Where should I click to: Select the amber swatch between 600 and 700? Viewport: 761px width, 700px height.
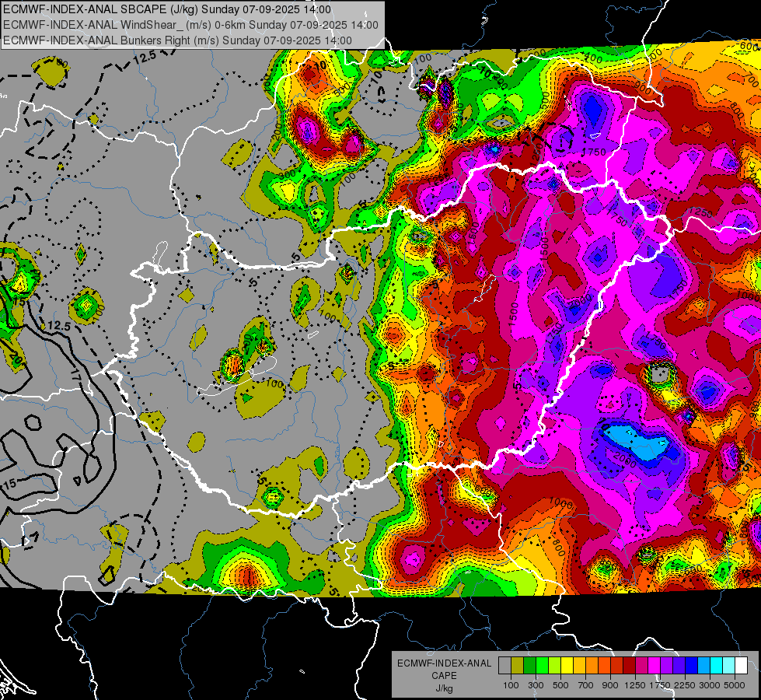pos(579,666)
